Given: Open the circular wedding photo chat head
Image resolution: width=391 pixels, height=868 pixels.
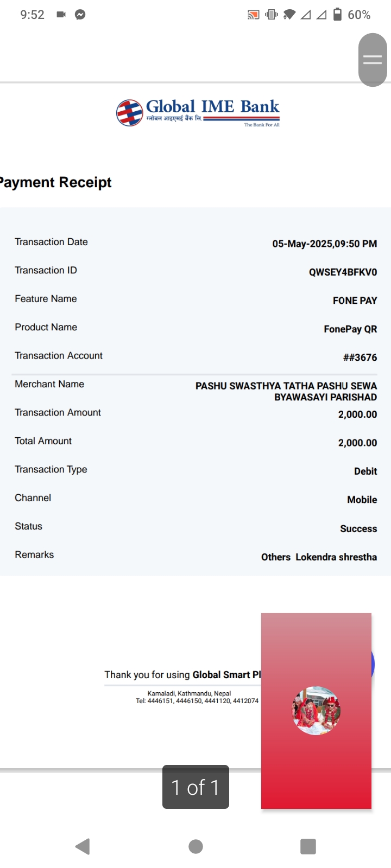Looking at the screenshot, I should pyautogui.click(x=316, y=711).
